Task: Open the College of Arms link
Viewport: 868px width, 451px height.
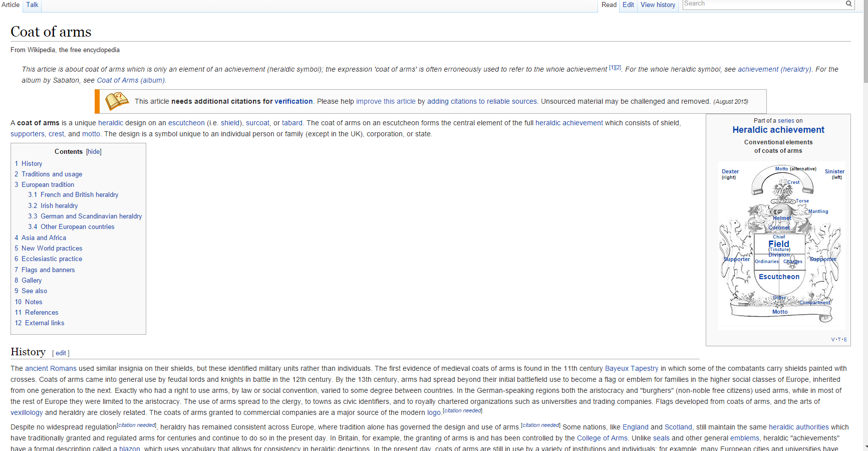Action: pyautogui.click(x=602, y=438)
